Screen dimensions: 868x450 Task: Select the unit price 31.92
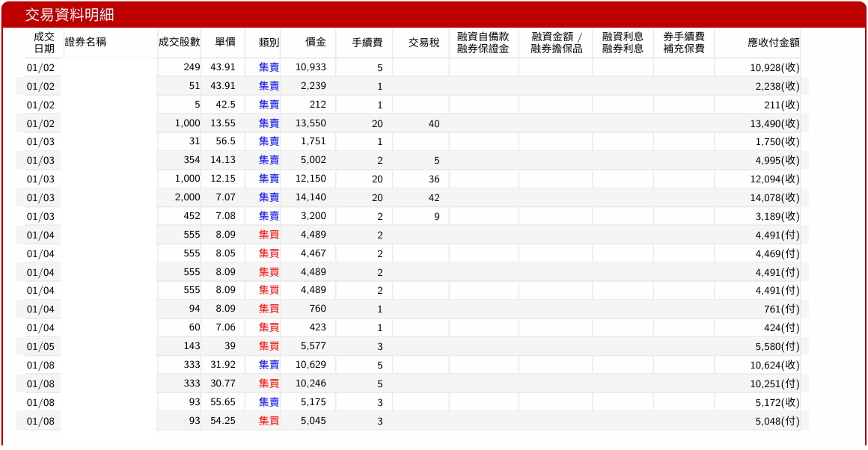click(x=223, y=365)
